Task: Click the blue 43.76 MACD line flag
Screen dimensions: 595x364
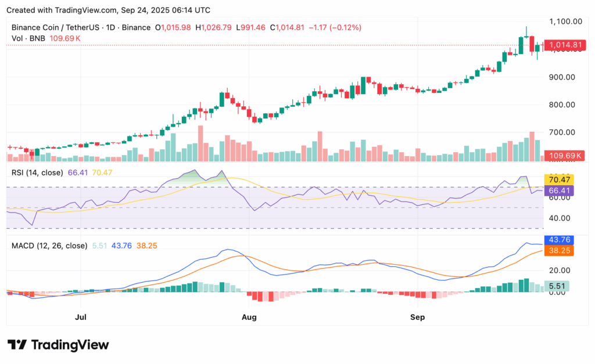Action: coord(558,239)
